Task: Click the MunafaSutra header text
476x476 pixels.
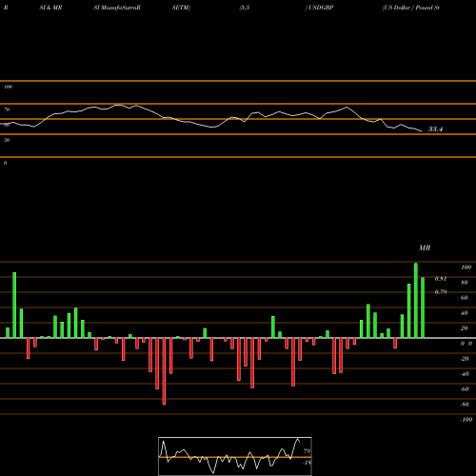Action: coord(117,8)
